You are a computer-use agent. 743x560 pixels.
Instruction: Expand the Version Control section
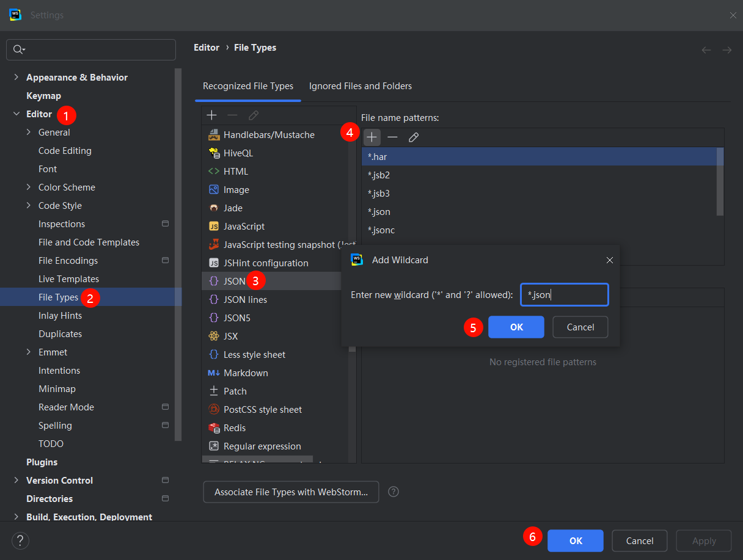(16, 481)
